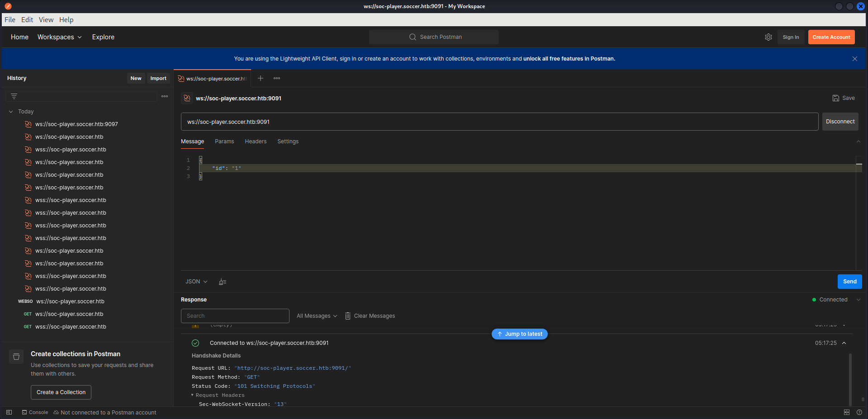
Task: Switch to the Params tab
Action: 224,141
